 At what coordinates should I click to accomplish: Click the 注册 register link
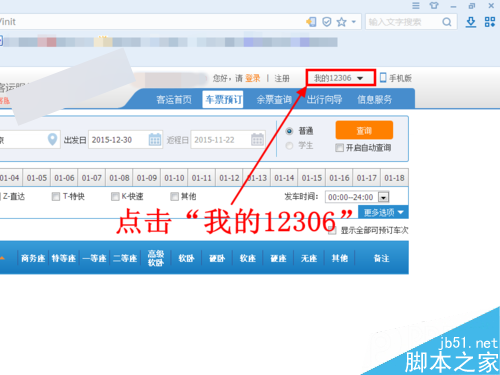coord(282,78)
